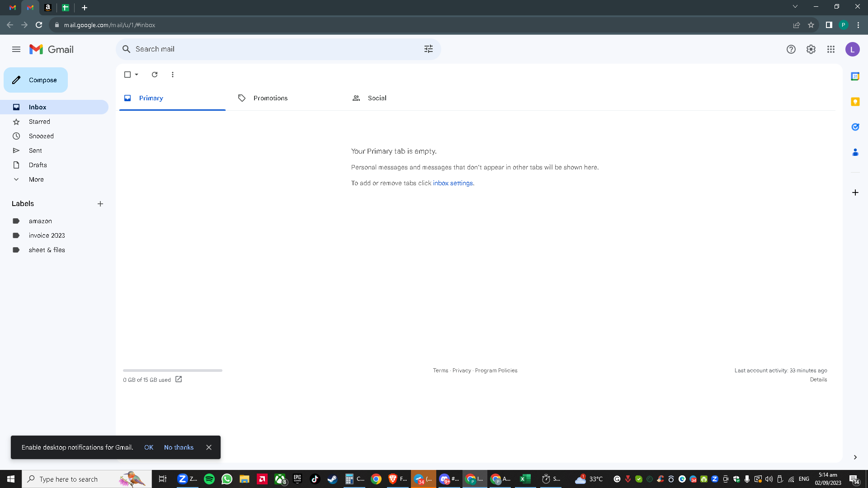Open the Windows Start menu
The height and width of the screenshot is (488, 868).
(11, 479)
